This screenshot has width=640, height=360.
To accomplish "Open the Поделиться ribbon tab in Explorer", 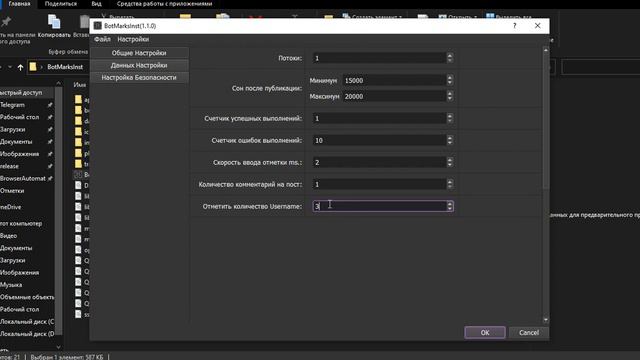I will [61, 4].
